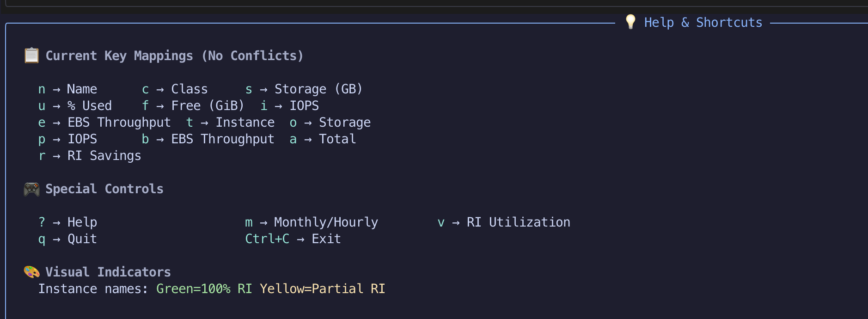868x319 pixels.
Task: Click the lightbulb icon beside Help & Shortcuts
Action: click(630, 22)
